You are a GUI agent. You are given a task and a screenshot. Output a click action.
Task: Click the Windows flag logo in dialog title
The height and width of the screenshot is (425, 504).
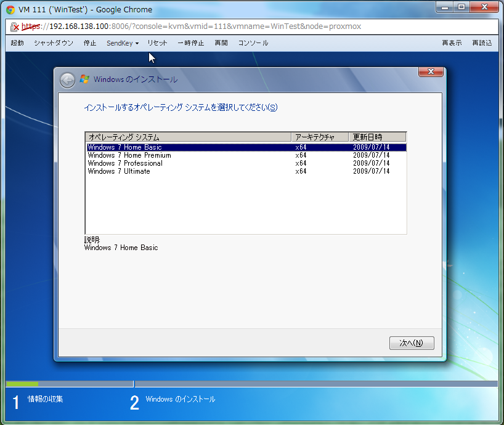[x=84, y=79]
